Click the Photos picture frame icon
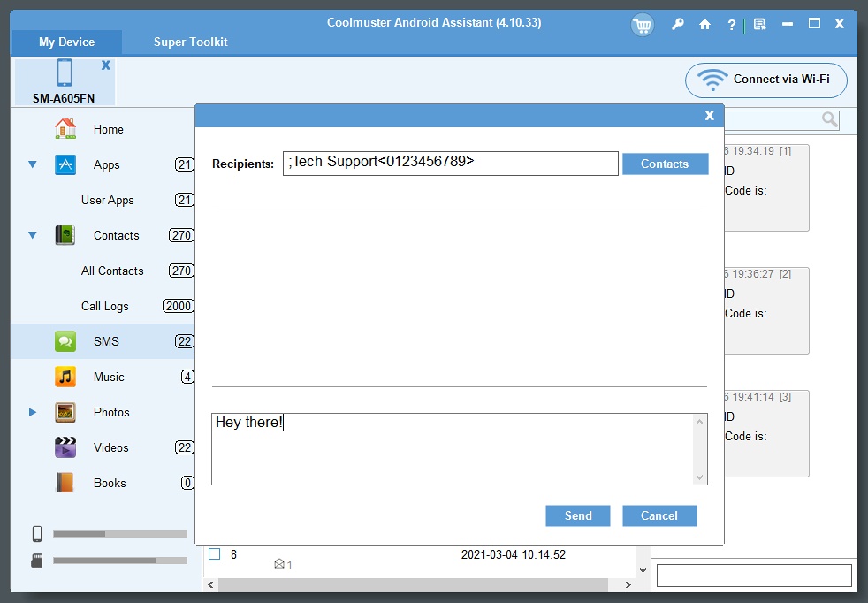Viewport: 868px width, 603px height. tap(65, 412)
